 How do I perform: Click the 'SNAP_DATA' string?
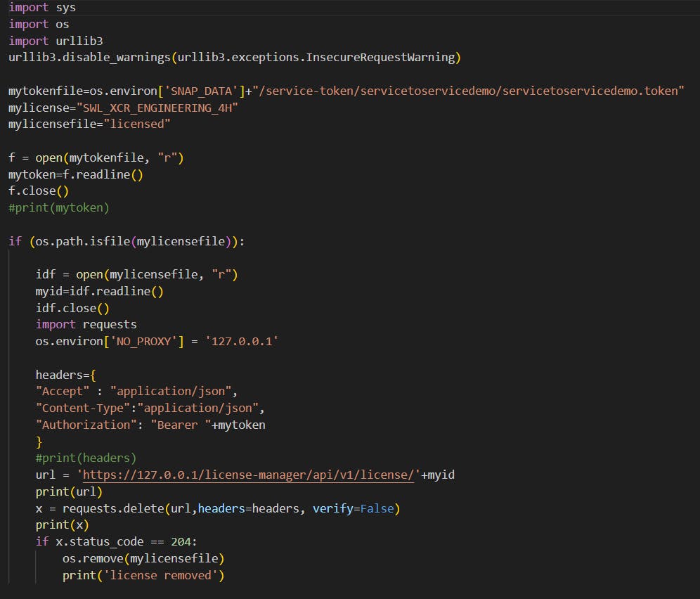click(201, 91)
